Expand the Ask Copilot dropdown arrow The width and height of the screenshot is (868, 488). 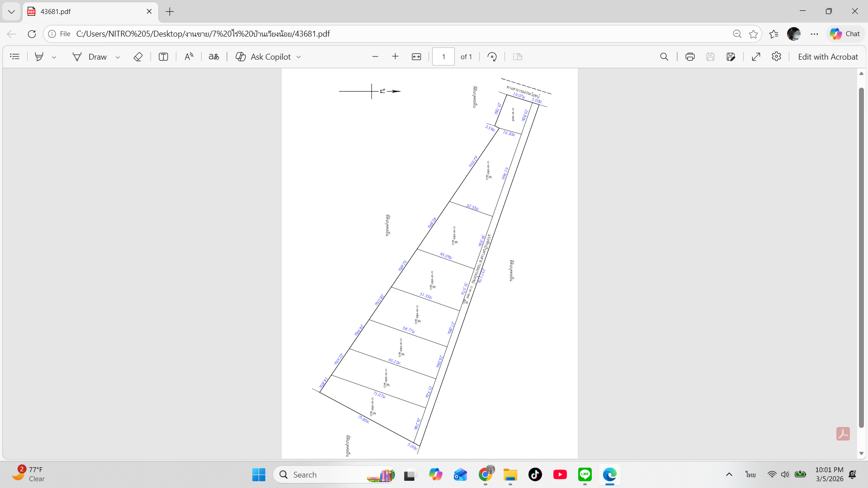(298, 57)
